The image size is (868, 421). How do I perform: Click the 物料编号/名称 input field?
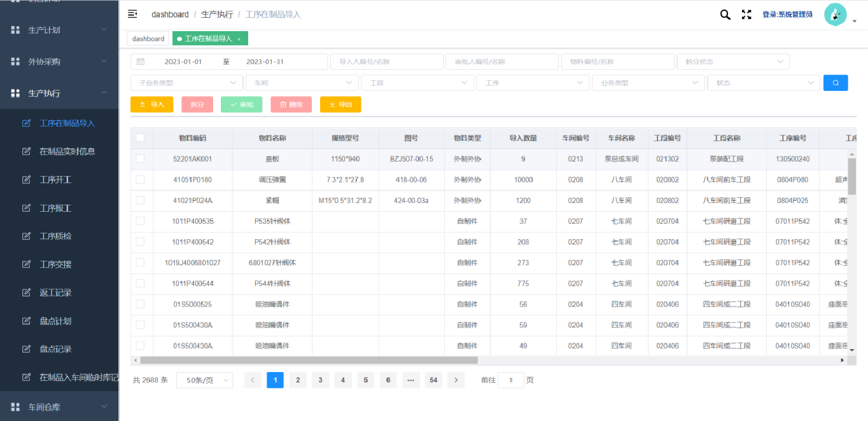click(617, 62)
